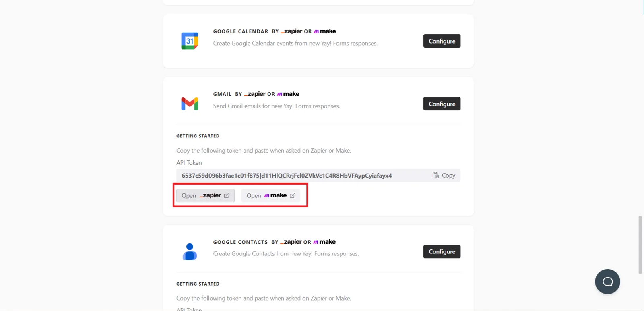Click "Send Gmail emails for new" description
This screenshot has height=311, width=644.
277,106
